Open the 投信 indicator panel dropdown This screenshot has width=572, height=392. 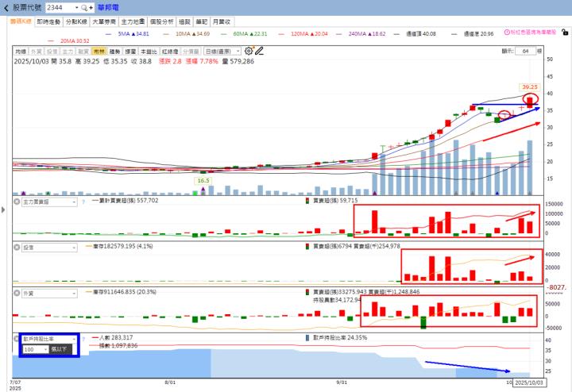tap(49, 248)
